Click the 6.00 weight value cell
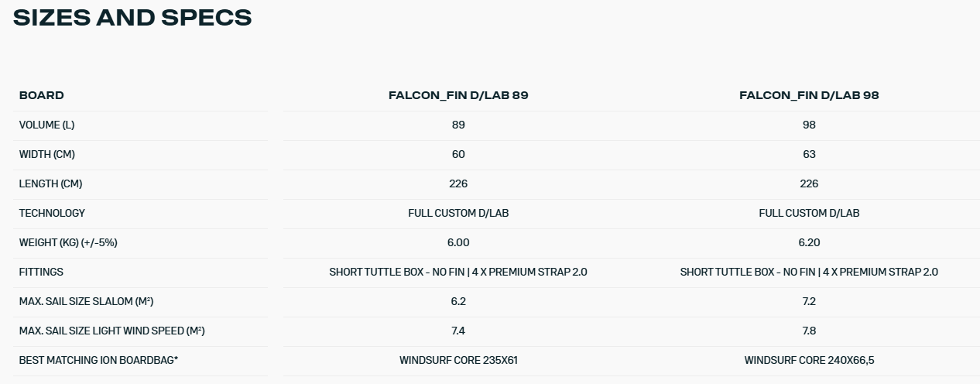 [x=458, y=242]
